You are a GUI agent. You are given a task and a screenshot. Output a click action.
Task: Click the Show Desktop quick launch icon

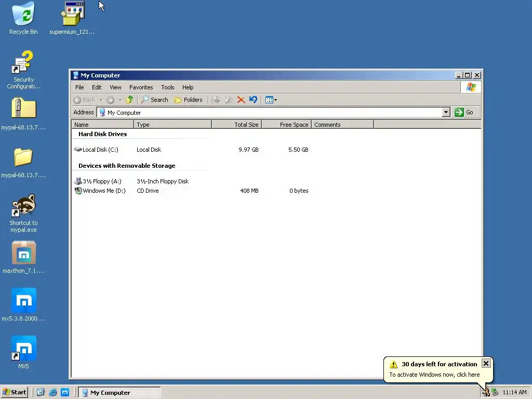[x=41, y=392]
